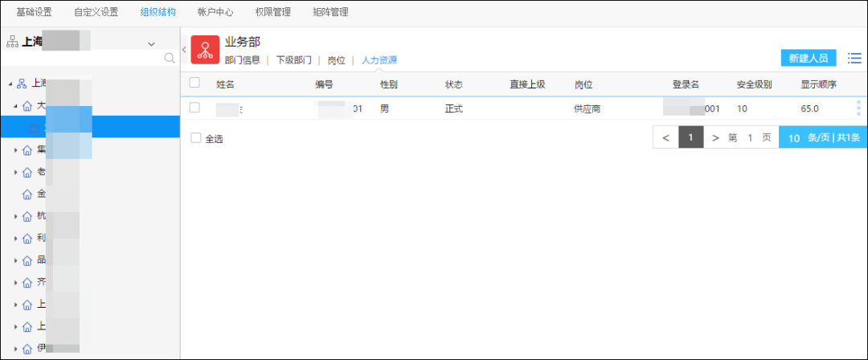Expand the tree node starting with 老
The image size is (868, 360).
(x=15, y=172)
